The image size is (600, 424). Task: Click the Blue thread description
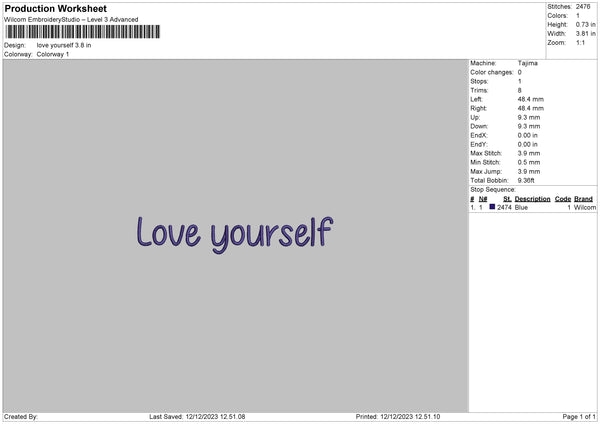(521, 207)
